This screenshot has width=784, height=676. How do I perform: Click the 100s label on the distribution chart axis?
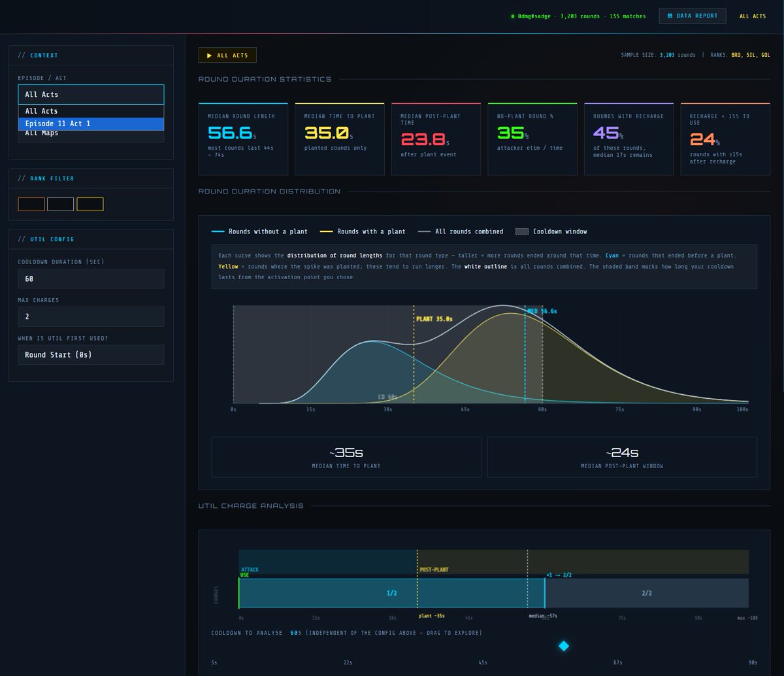(742, 410)
